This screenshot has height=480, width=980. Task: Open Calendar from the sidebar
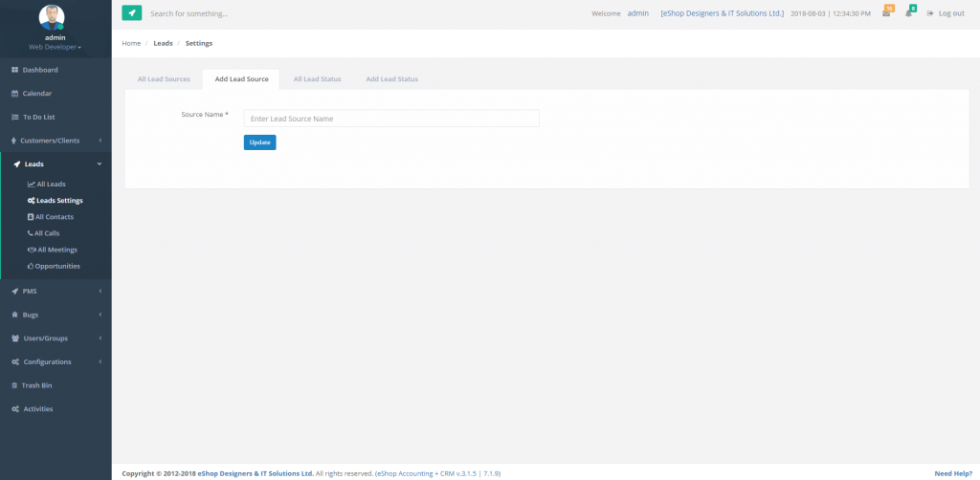coord(36,94)
